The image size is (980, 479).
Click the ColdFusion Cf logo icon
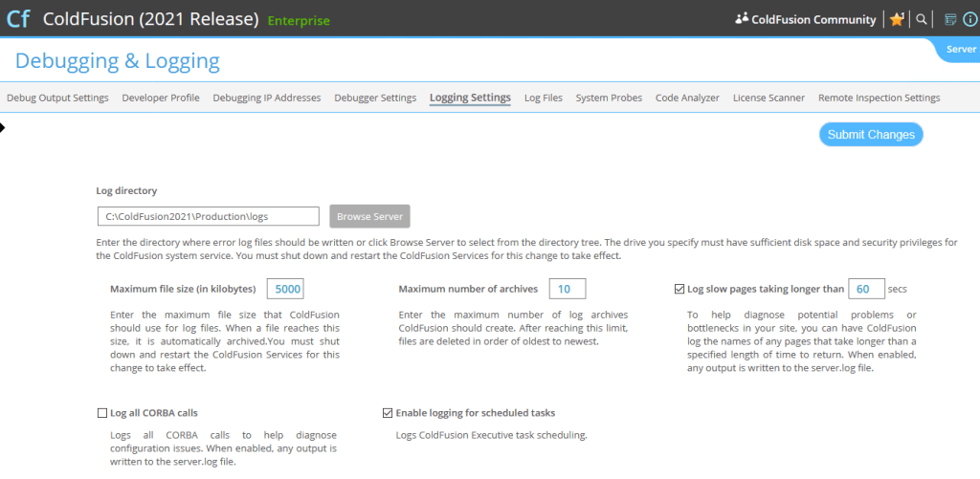[18, 19]
